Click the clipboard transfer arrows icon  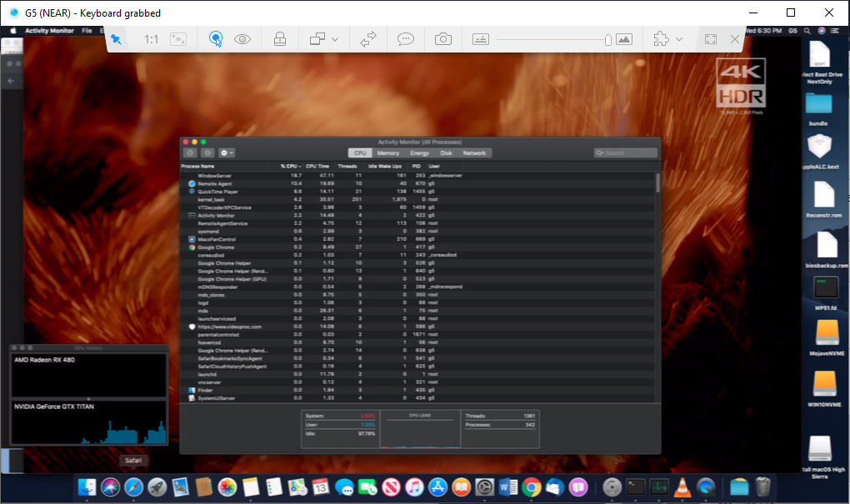[x=368, y=39]
